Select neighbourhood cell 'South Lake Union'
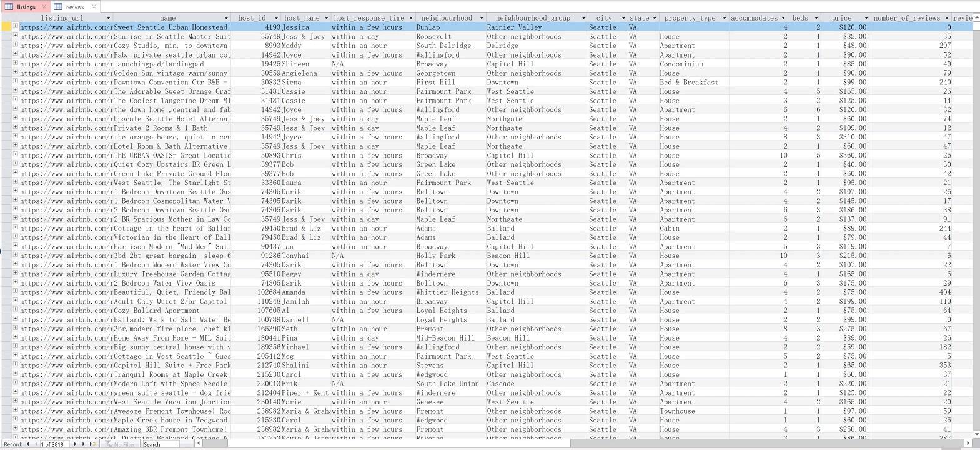 (450, 384)
